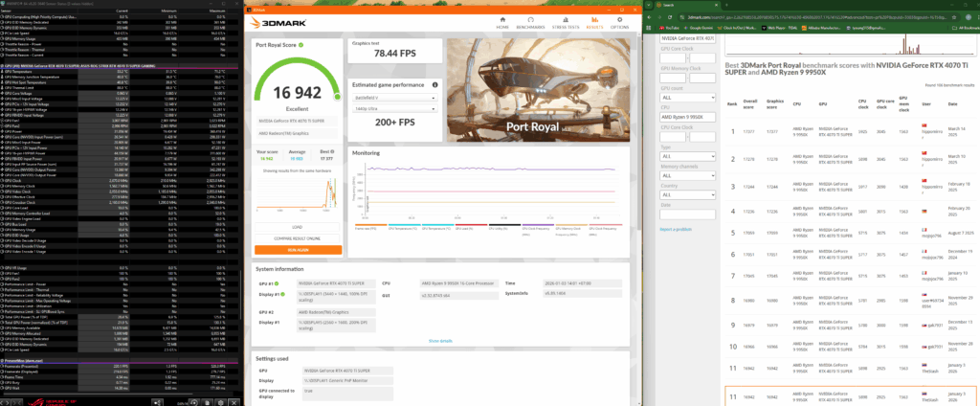Viewport: 980px width, 406px height.
Task: Click the HWiNFO settings gear icon
Action: click(x=221, y=403)
